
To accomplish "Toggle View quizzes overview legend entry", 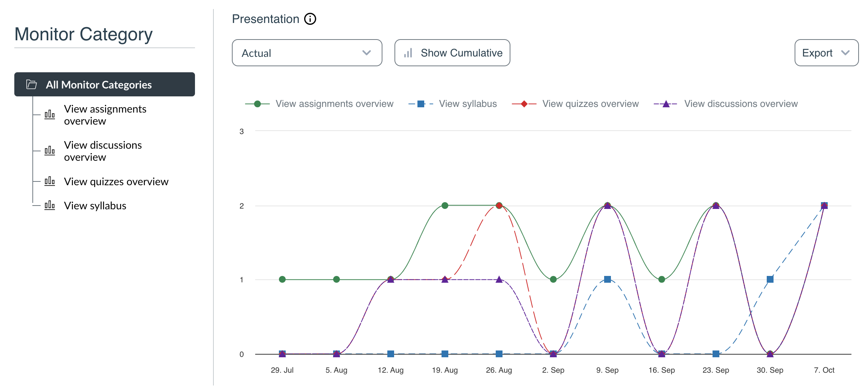I will tap(590, 104).
